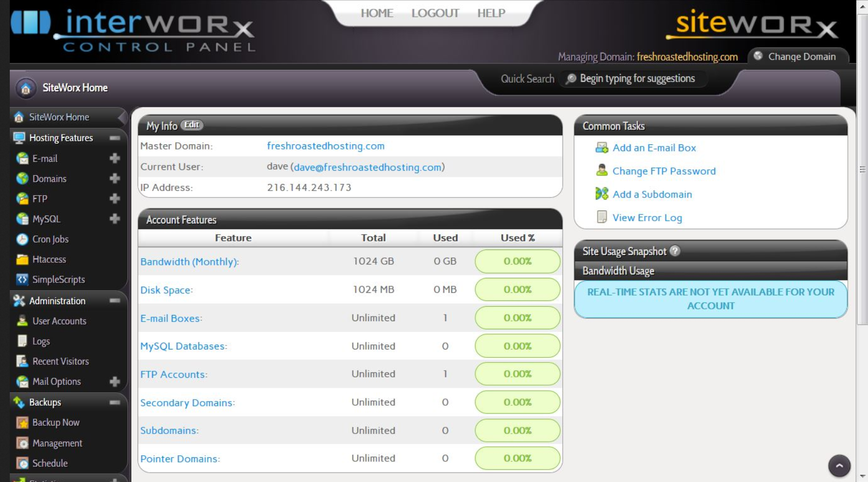Click the Htaccess folder icon
The width and height of the screenshot is (868, 482).
click(x=22, y=259)
